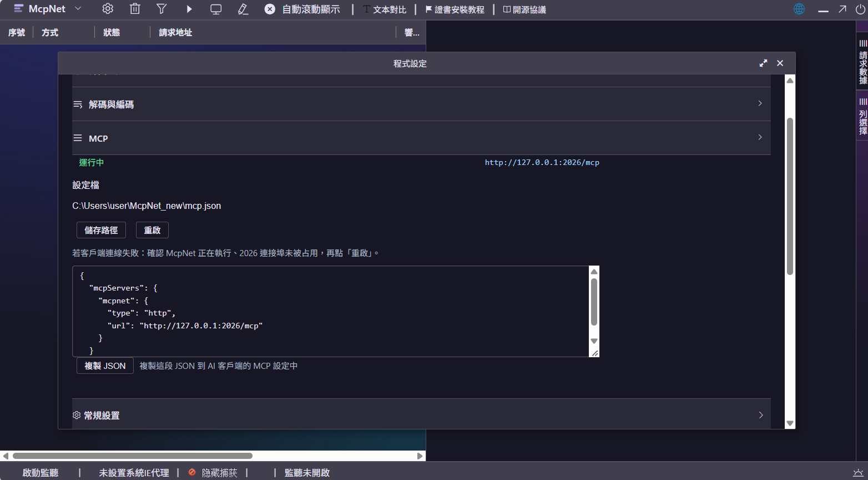Click the chevron beside MCP
This screenshot has height=480, width=868.
coord(760,137)
